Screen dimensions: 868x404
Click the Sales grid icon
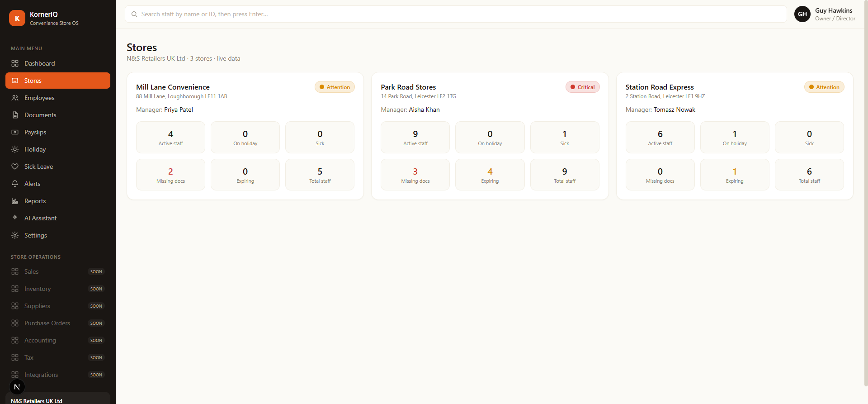click(15, 271)
